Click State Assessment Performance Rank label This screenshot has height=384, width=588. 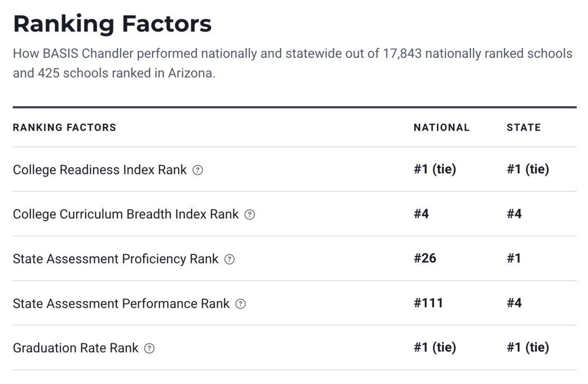tap(121, 304)
